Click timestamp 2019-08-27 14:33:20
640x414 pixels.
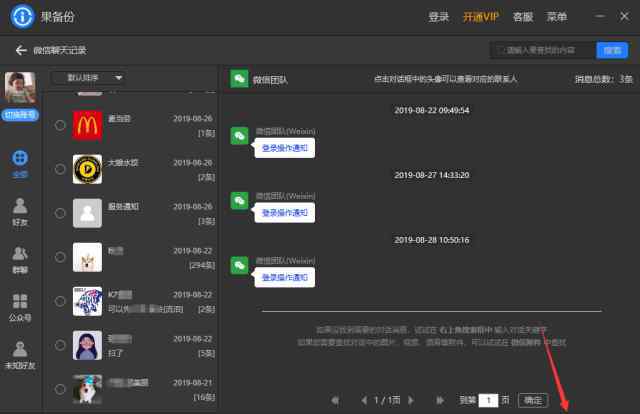point(432,175)
